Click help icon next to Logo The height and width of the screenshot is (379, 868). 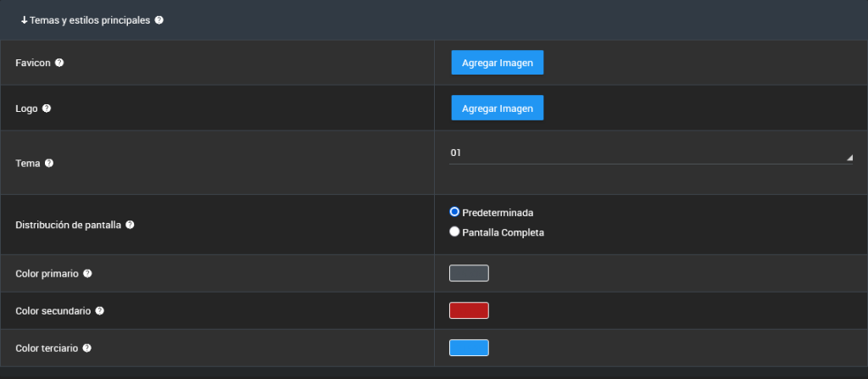pyautogui.click(x=47, y=109)
